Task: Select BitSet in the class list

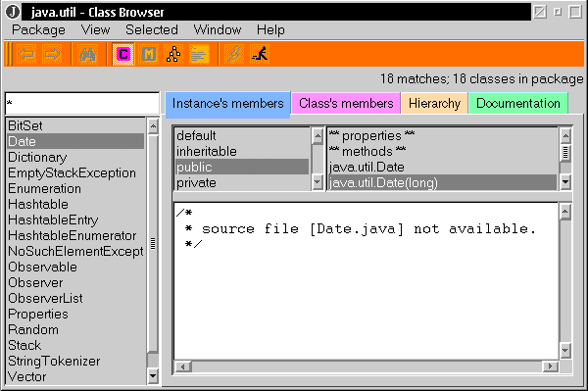Action: tap(75, 125)
